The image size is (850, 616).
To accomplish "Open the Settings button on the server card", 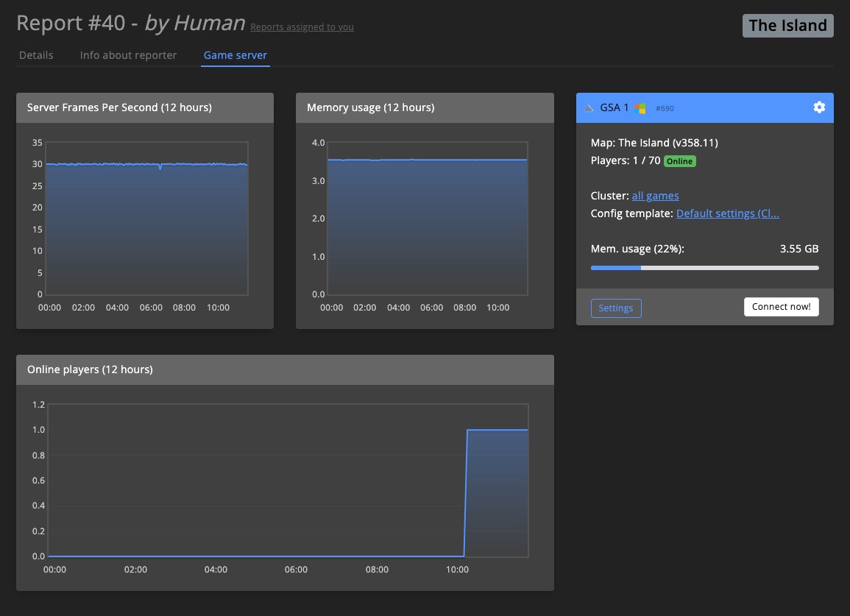I will coord(616,308).
